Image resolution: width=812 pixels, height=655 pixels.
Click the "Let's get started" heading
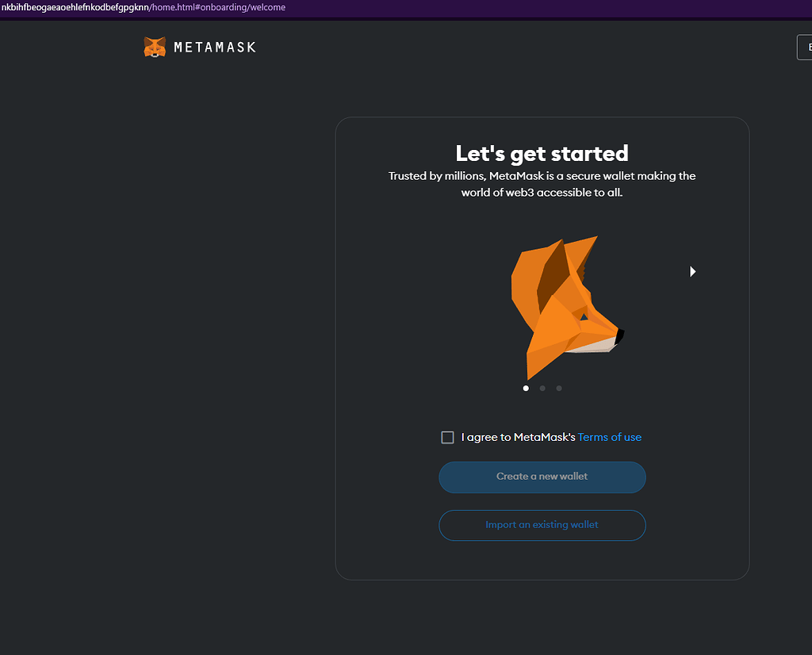pyautogui.click(x=542, y=153)
